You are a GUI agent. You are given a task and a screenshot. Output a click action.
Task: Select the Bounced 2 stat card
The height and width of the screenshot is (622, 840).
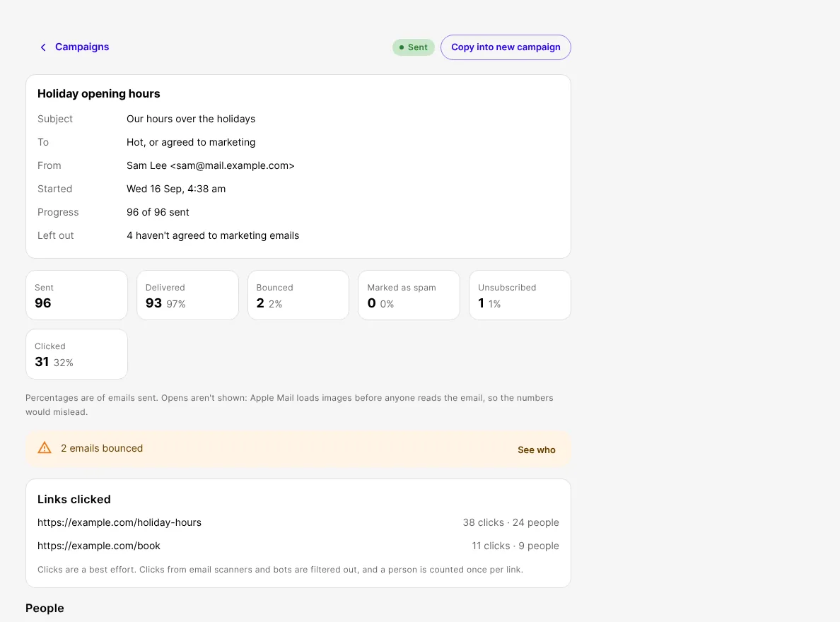(x=298, y=295)
